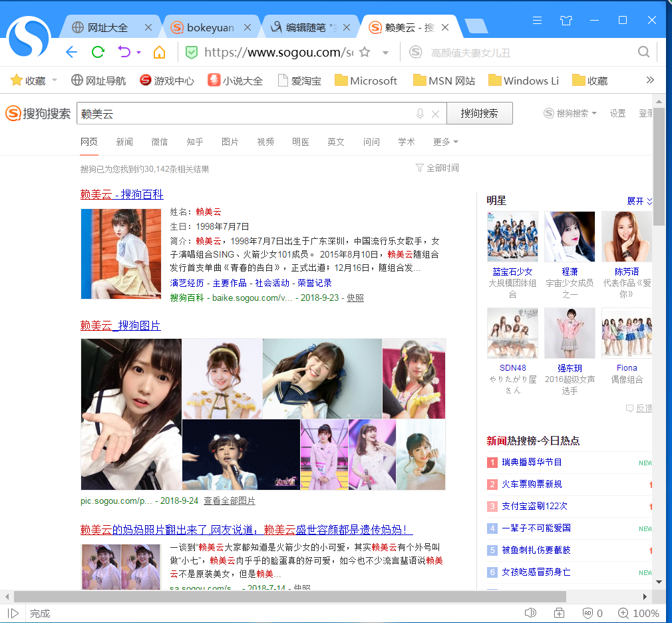The width and height of the screenshot is (672, 623).
Task: Click the new tab button
Action: tap(476, 27)
